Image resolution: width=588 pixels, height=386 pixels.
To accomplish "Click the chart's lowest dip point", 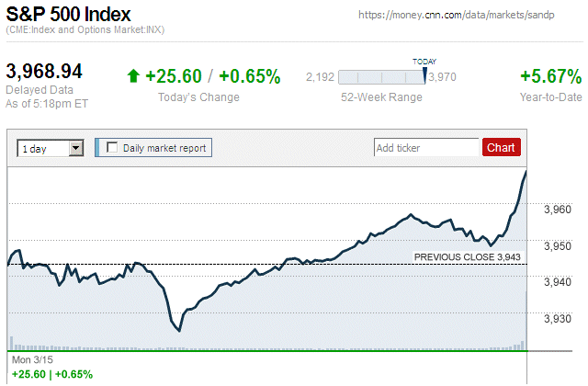I will (179, 330).
